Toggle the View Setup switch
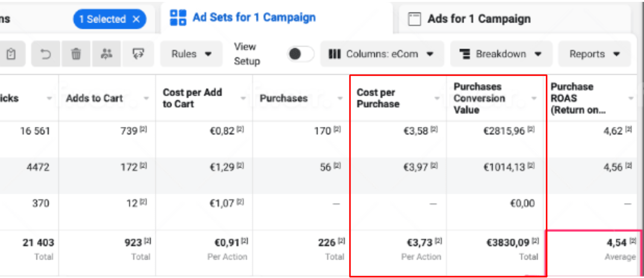The height and width of the screenshot is (278, 644). [300, 54]
